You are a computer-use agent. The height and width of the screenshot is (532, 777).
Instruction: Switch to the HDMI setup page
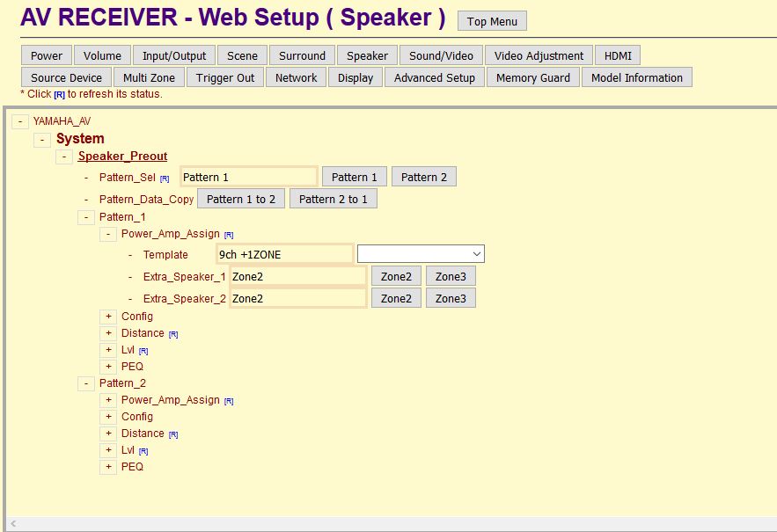click(x=618, y=55)
